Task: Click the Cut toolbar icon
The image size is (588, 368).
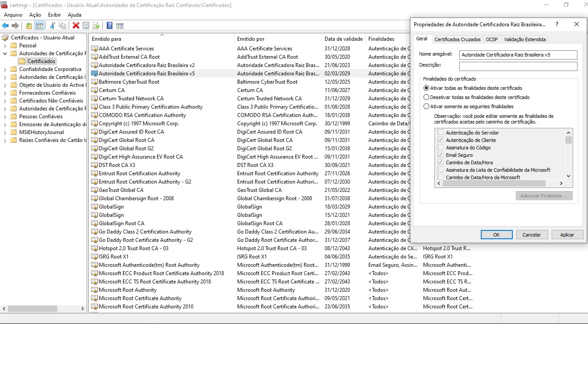Action: [52, 25]
